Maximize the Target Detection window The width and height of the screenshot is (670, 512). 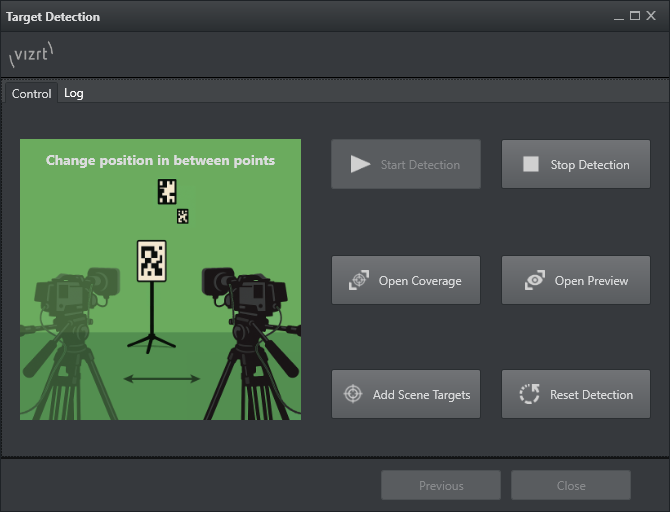635,17
